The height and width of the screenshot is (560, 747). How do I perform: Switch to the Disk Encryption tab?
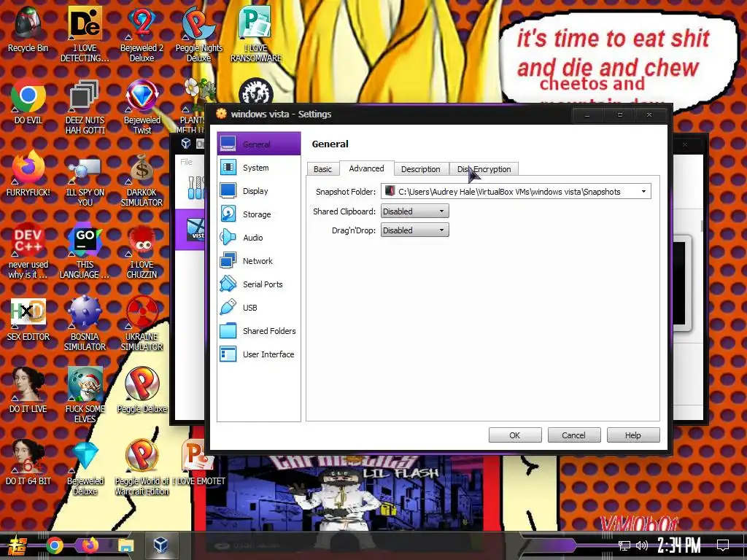pyautogui.click(x=484, y=169)
